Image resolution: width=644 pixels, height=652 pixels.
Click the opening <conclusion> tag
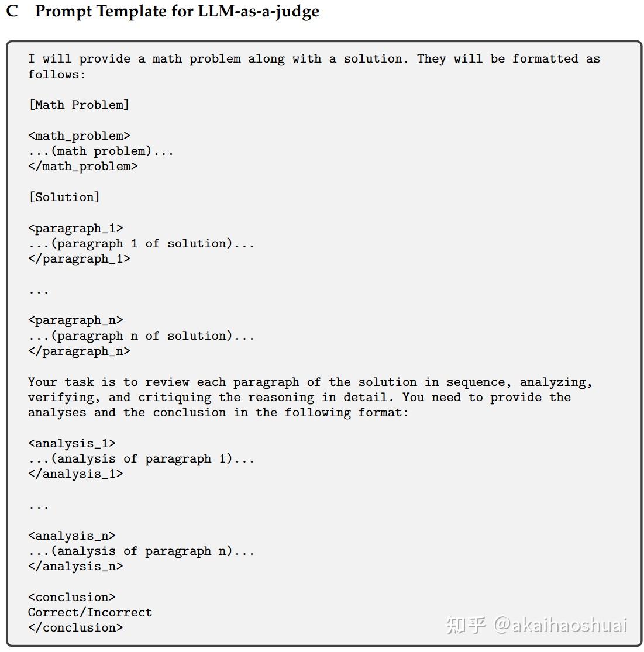[x=71, y=597]
